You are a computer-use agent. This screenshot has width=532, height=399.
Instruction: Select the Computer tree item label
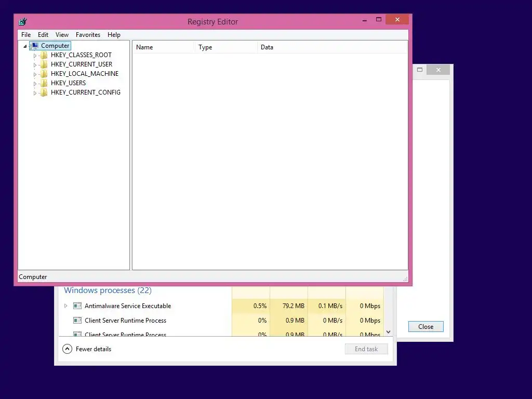(x=55, y=46)
